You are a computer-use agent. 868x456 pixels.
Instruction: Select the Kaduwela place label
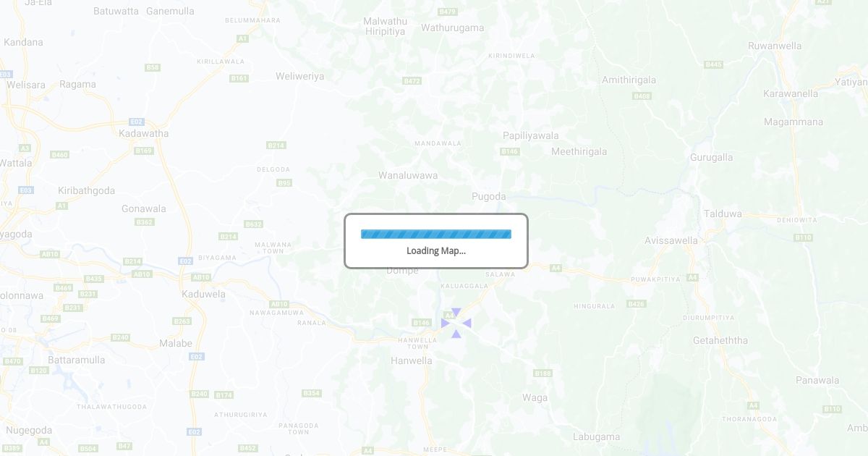tap(203, 294)
